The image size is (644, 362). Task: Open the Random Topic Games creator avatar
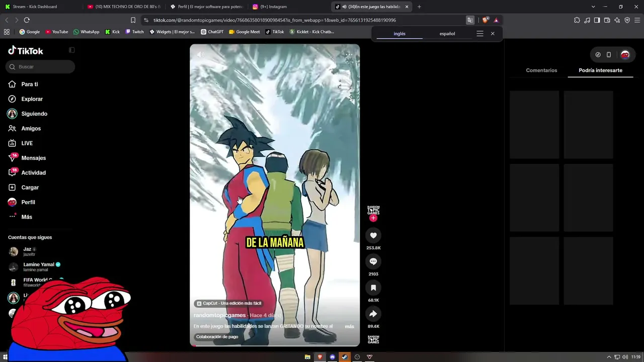pyautogui.click(x=373, y=209)
